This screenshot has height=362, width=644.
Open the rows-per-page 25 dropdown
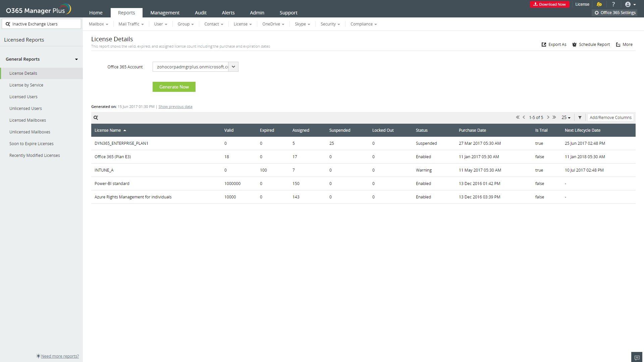pyautogui.click(x=566, y=118)
